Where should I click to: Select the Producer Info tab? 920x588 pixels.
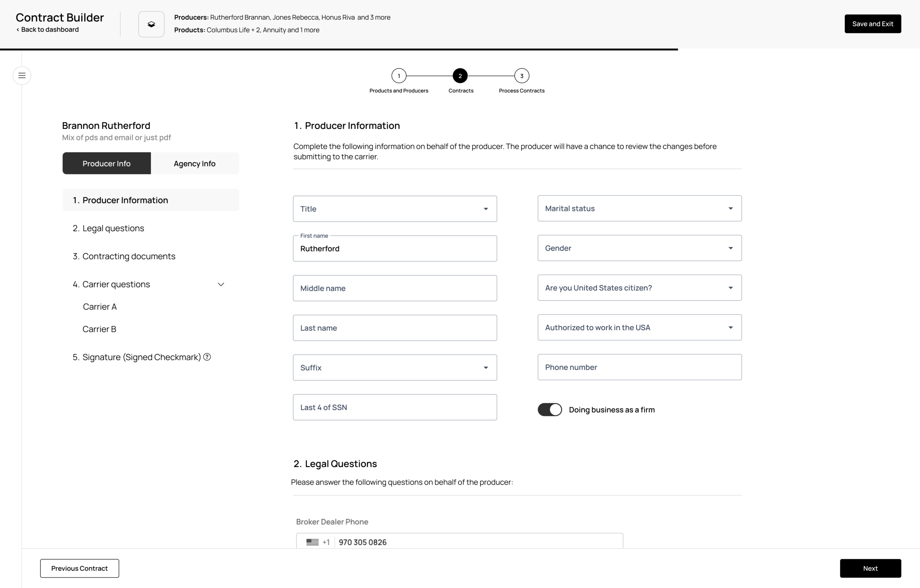click(x=107, y=163)
